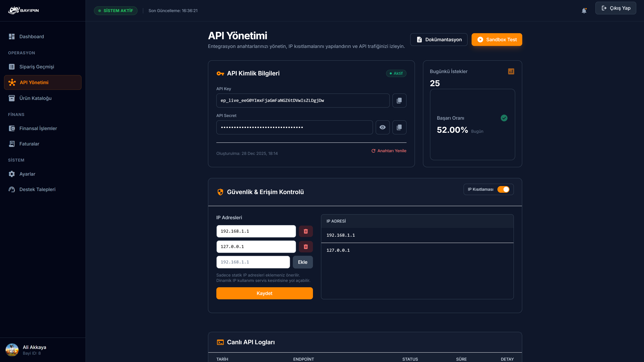Viewport: 644px width, 362px height.
Task: Reveal the API Secret using eye icon
Action: (383, 127)
